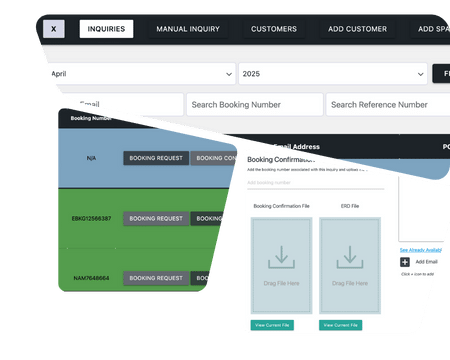Image resolution: width=450 pixels, height=360 pixels.
Task: Click View Current File under Booking Confirmation File
Action: 272,325
